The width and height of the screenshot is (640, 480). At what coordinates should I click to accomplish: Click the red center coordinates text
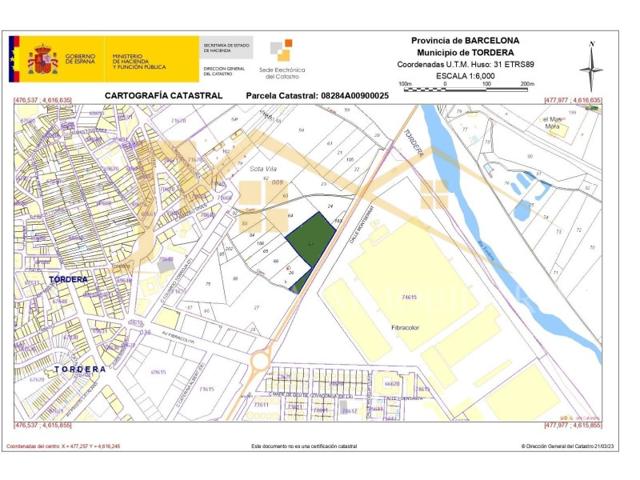pyautogui.click(x=64, y=446)
